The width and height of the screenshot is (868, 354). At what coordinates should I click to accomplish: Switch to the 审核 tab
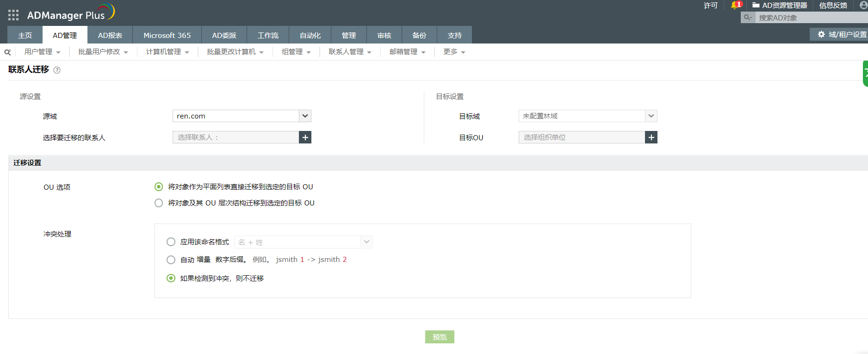pos(384,35)
